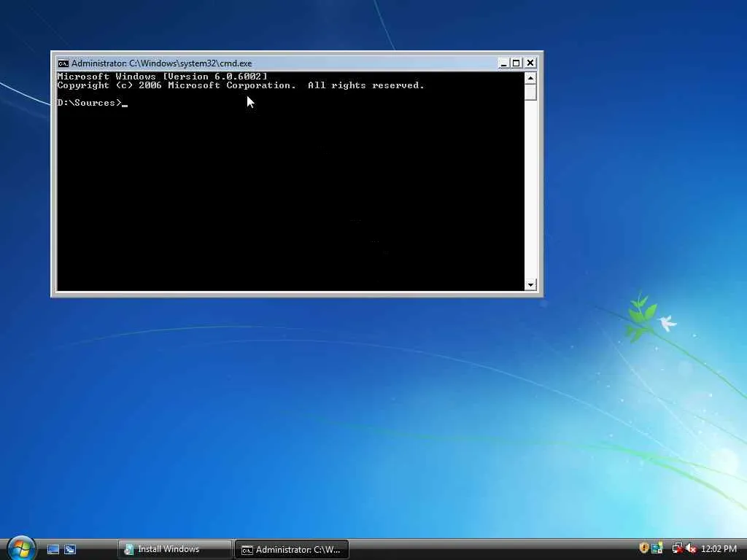
Task: Click the muted volume speaker tray icon
Action: click(691, 548)
